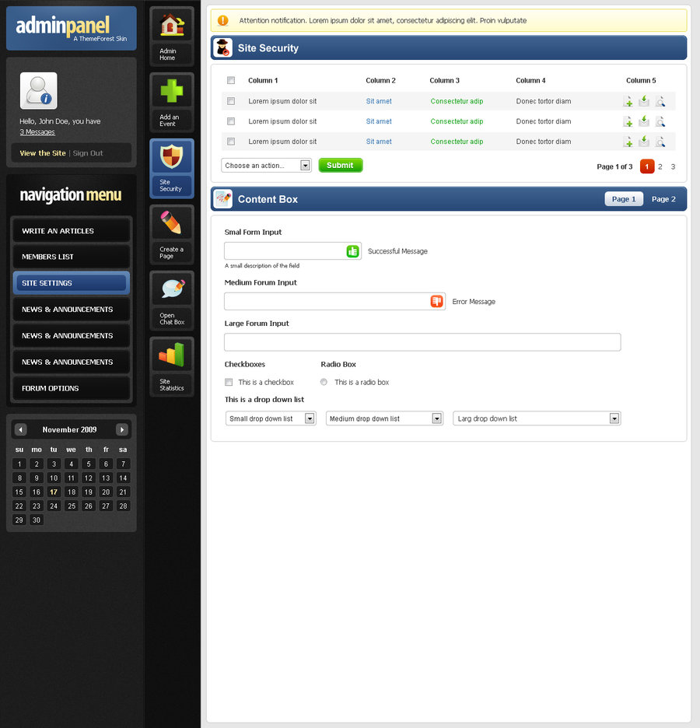Click the green Submit button

point(340,166)
